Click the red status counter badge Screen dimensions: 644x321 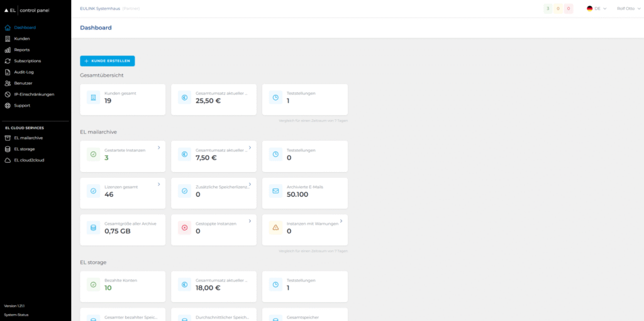click(569, 9)
